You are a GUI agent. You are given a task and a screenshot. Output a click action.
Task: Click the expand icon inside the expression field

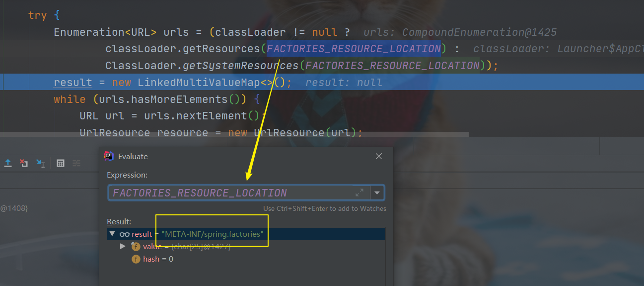click(x=359, y=192)
